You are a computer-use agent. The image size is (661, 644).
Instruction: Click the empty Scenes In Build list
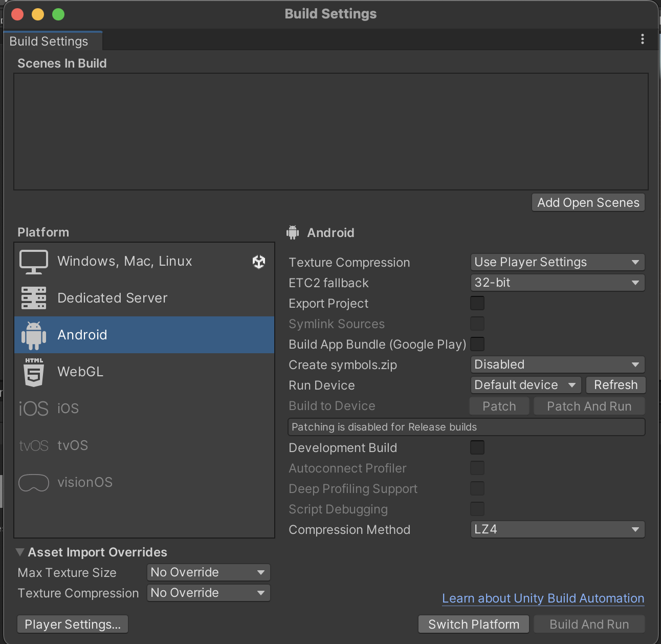pos(331,132)
